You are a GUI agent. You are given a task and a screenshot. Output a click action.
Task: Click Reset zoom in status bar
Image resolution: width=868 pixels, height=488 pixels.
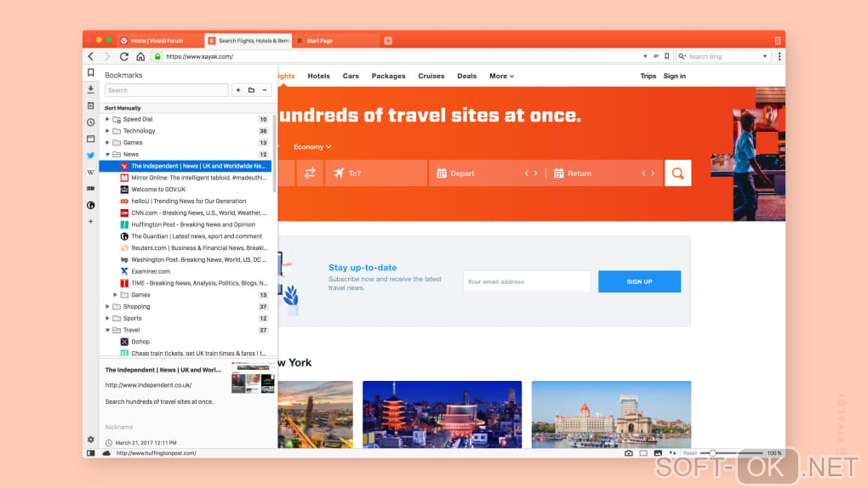point(690,453)
